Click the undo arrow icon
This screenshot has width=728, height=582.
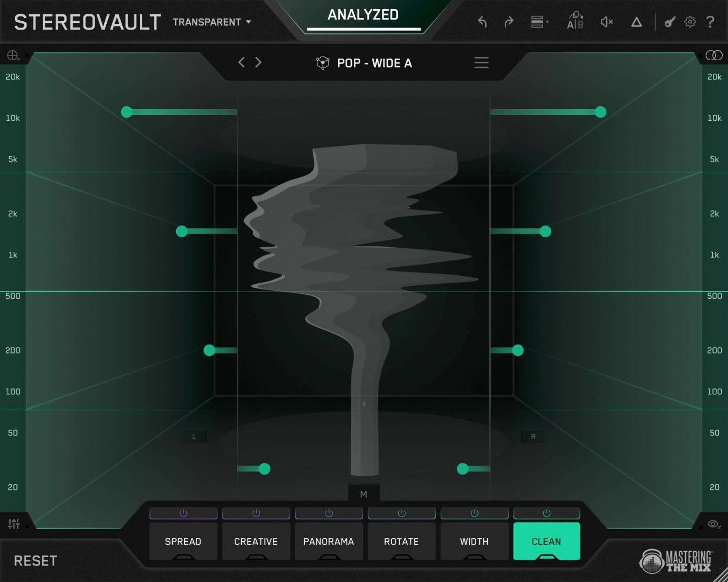coord(482,22)
